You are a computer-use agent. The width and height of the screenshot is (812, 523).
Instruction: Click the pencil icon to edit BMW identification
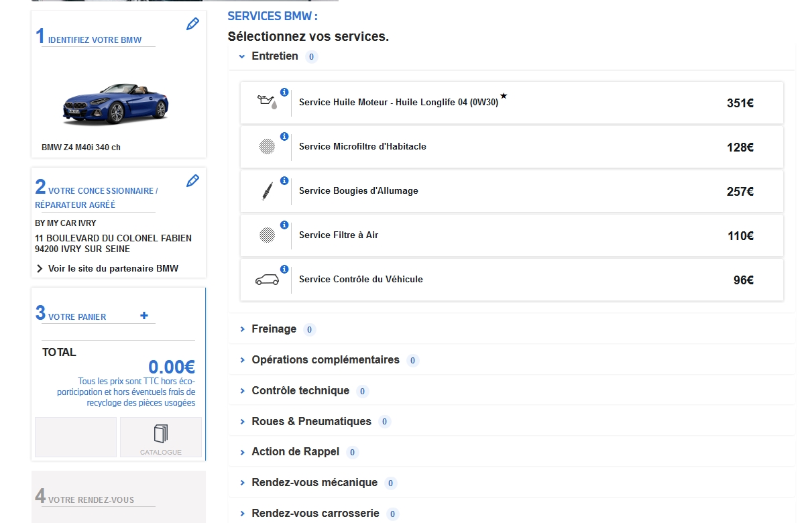click(x=192, y=24)
